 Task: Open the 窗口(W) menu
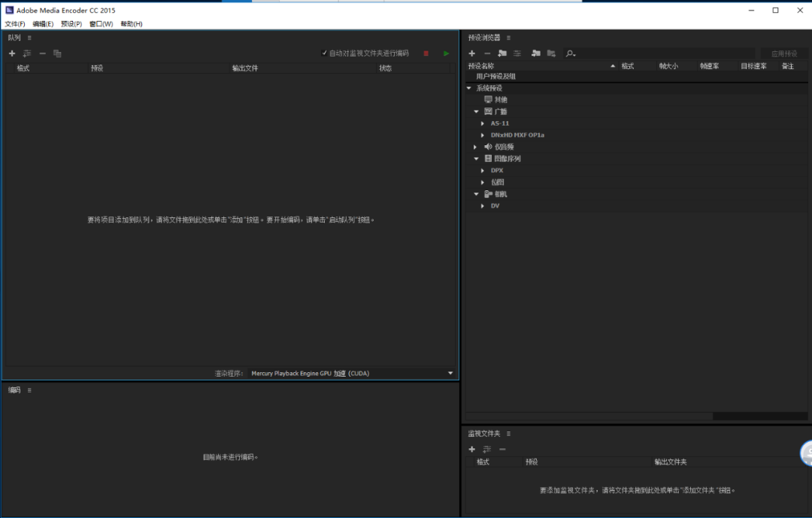point(101,24)
